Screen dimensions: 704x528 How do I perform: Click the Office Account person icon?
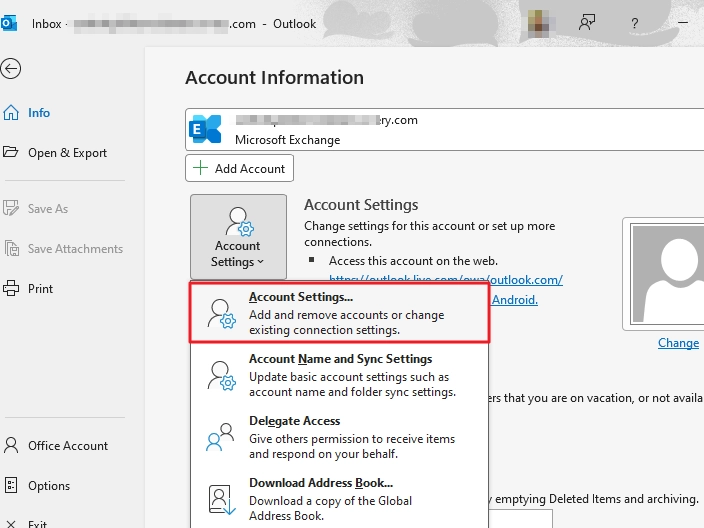[11, 445]
